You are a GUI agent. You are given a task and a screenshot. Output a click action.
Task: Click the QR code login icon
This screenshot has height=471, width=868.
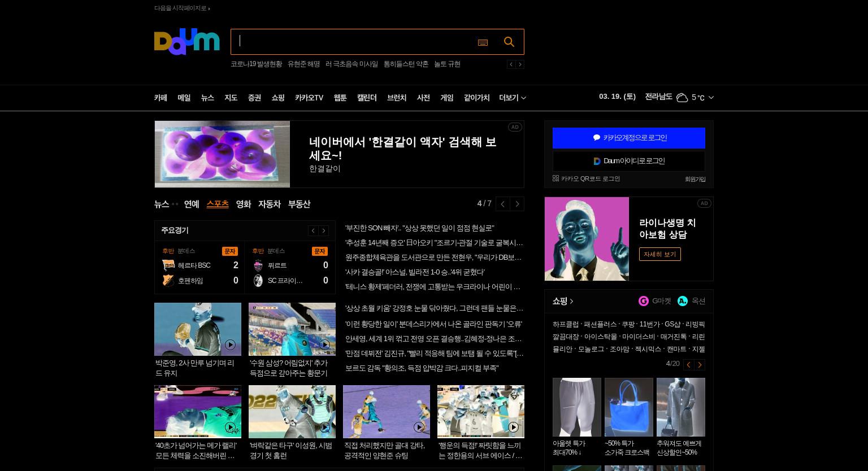555,178
